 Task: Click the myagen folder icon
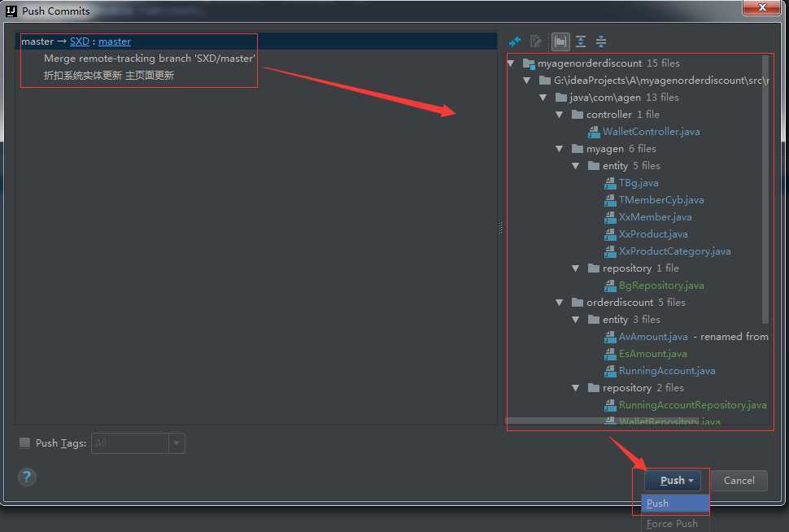pyautogui.click(x=578, y=149)
